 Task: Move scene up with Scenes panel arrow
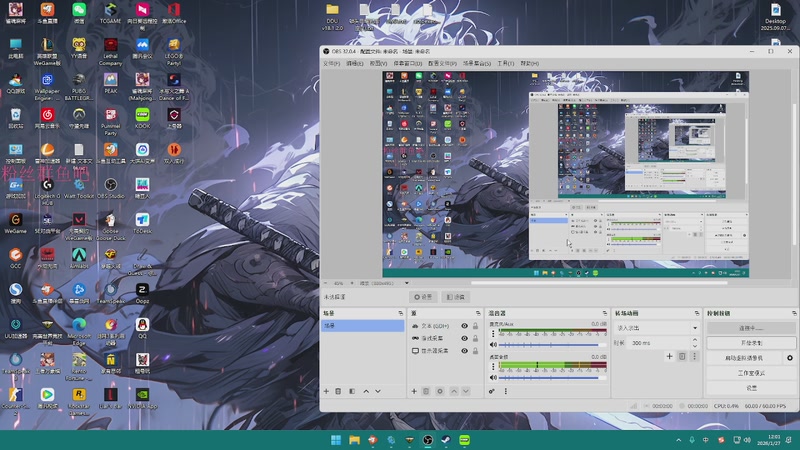pyautogui.click(x=366, y=391)
